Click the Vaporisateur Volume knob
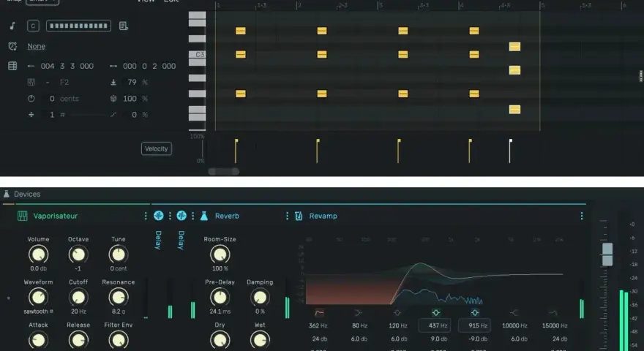644x351 pixels. pyautogui.click(x=38, y=254)
